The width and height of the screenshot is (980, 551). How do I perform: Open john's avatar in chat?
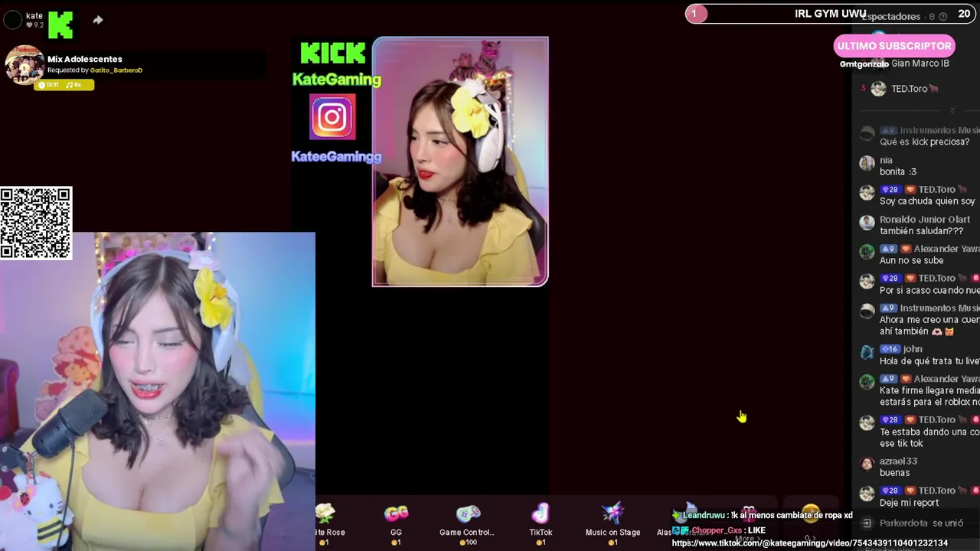coord(867,352)
